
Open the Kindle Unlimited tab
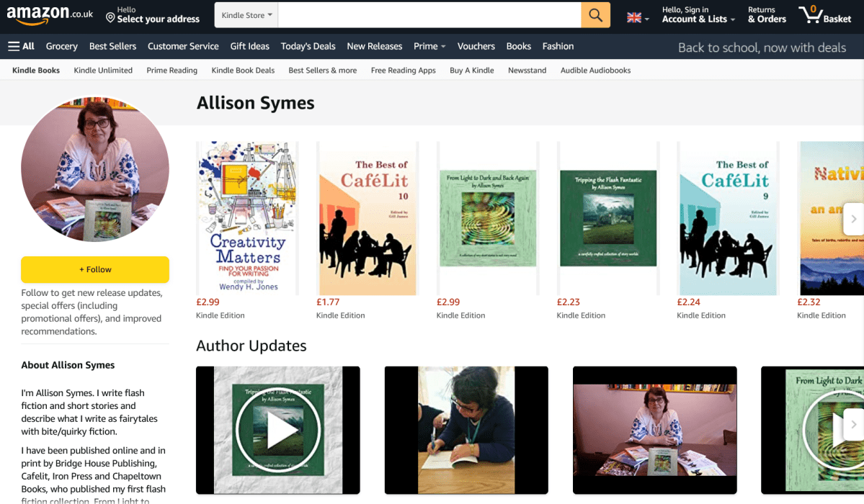(x=103, y=71)
